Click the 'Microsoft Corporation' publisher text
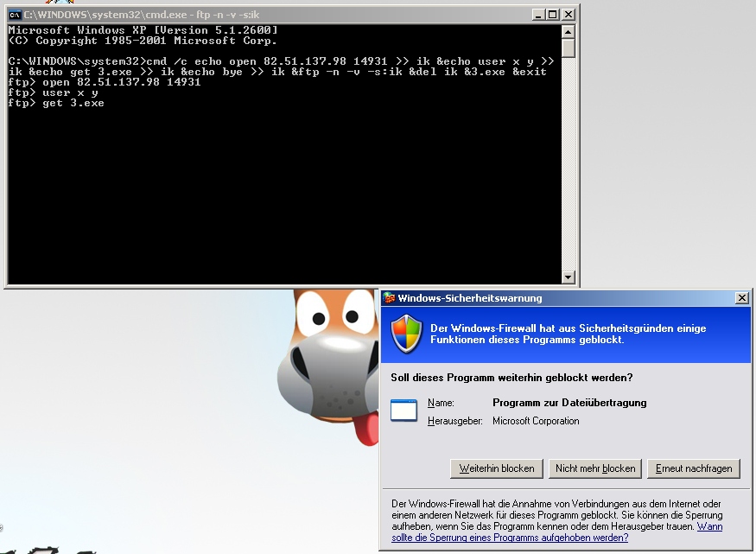This screenshot has height=554, width=756. pos(536,421)
